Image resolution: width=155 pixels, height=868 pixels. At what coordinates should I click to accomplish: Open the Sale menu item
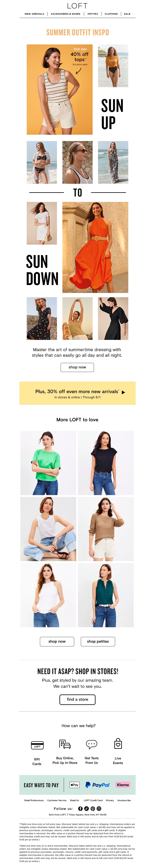127,14
